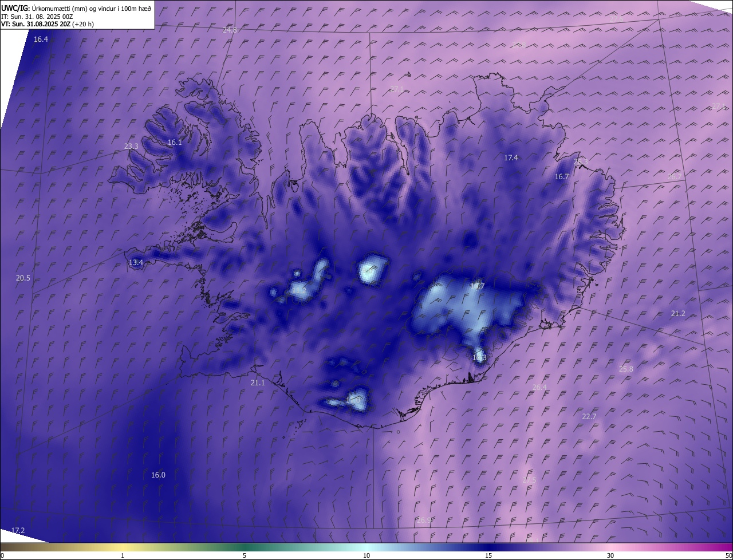Click the Westfjords value 16.1
The height and width of the screenshot is (560, 733).
[x=175, y=143]
